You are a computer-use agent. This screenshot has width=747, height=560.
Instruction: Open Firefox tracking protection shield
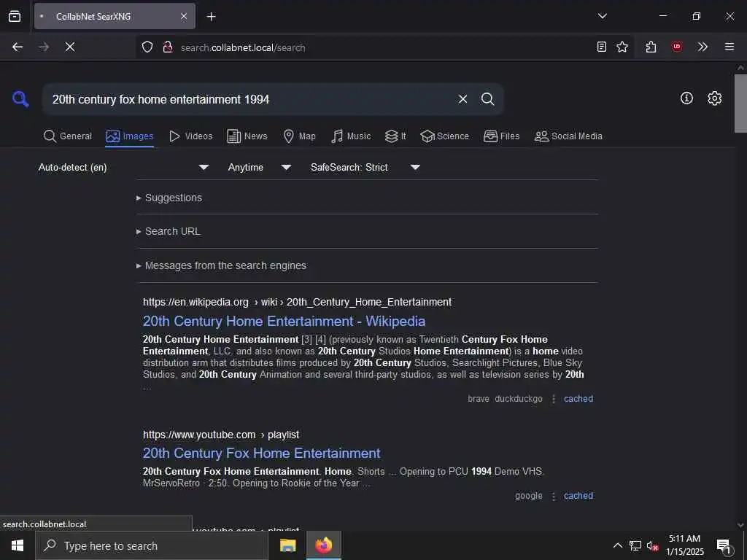[x=147, y=47]
